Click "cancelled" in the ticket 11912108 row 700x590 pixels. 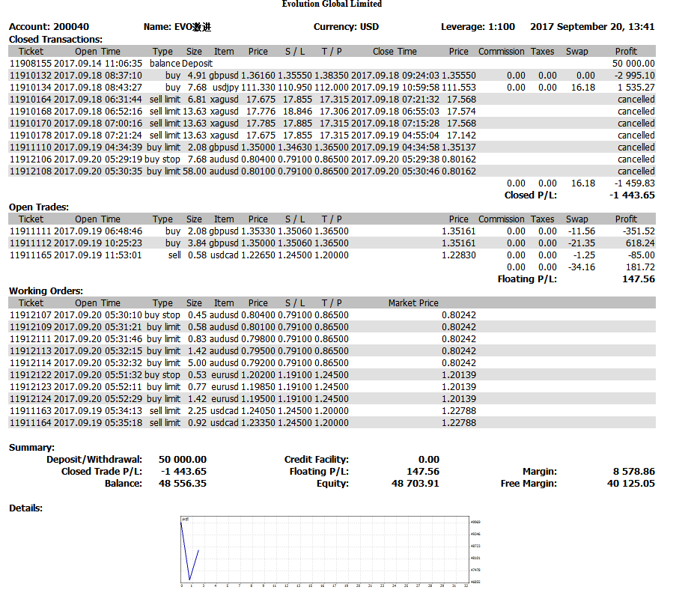tap(636, 171)
